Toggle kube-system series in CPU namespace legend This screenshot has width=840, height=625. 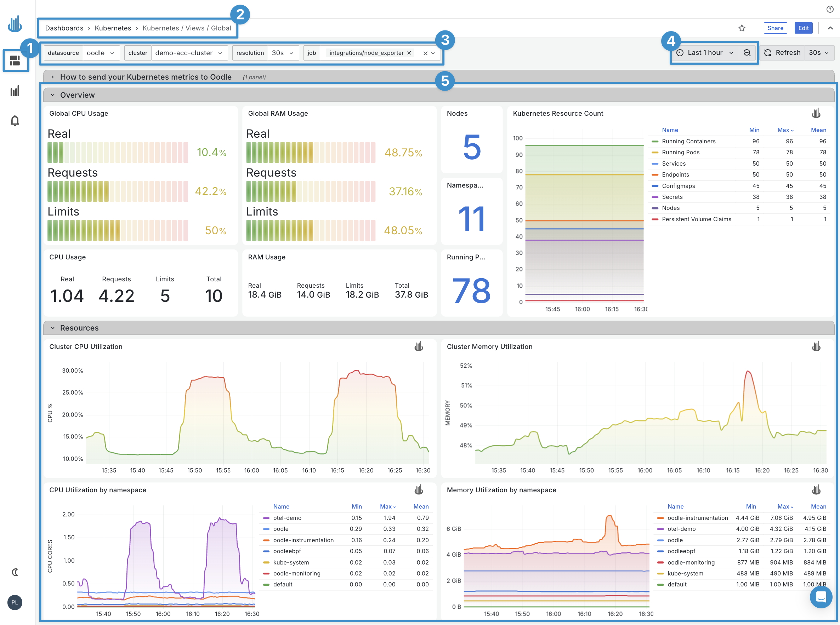291,562
